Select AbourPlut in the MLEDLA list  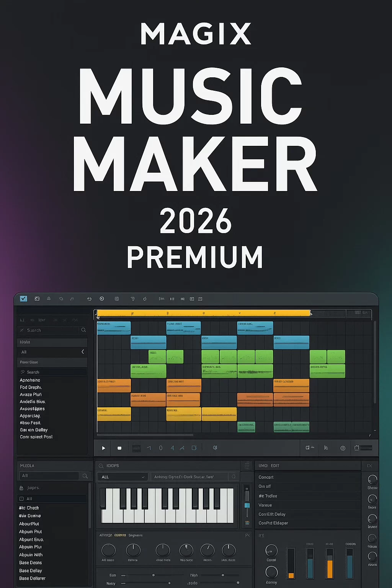[x=29, y=524]
